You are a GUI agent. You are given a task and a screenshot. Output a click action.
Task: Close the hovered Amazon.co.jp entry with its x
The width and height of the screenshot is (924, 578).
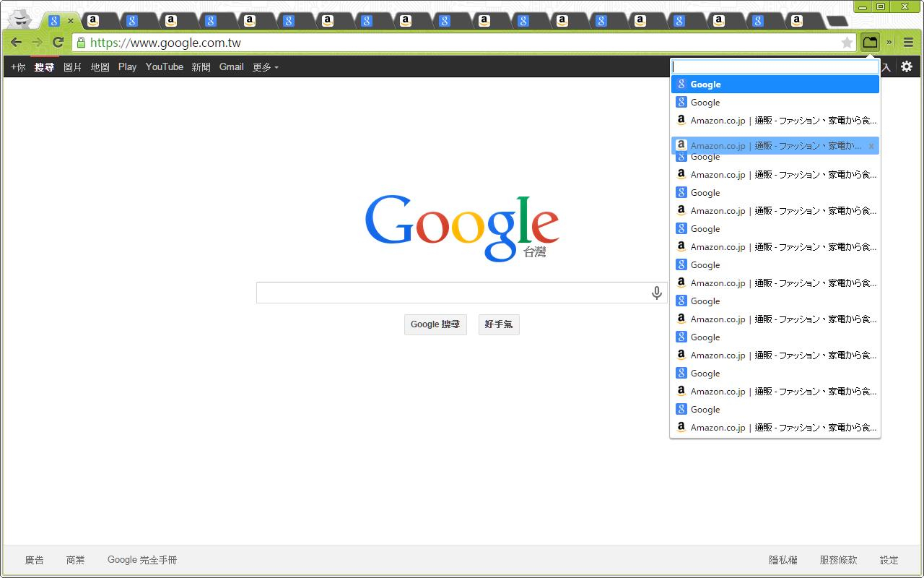pos(871,146)
